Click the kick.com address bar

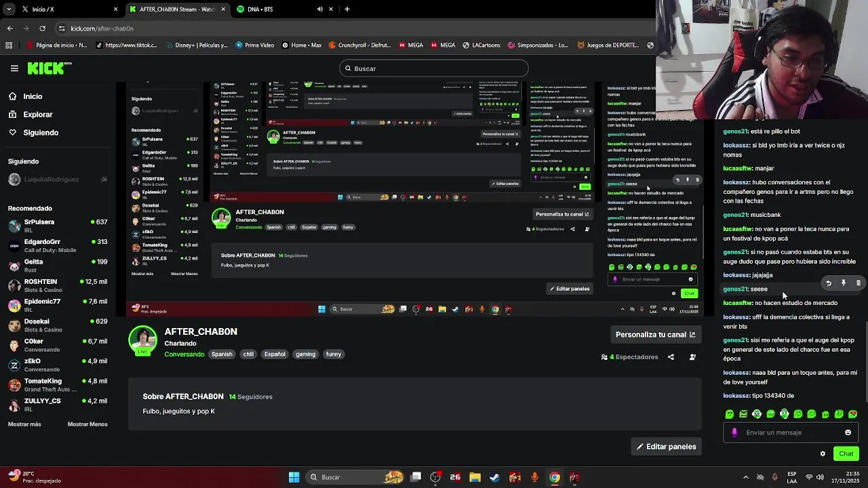353,28
